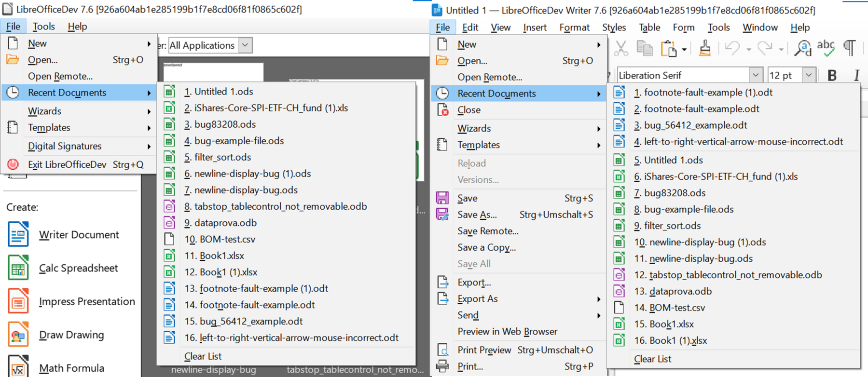Screen dimensions: 868x377
Task: Expand the Liberation Serif font name dropdown
Action: (756, 75)
